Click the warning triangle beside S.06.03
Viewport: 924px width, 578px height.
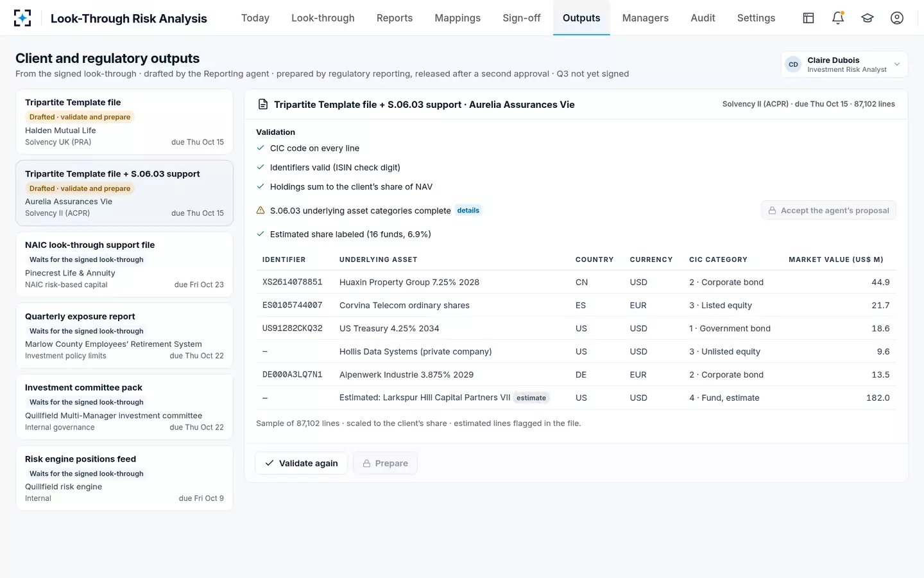[x=261, y=211]
